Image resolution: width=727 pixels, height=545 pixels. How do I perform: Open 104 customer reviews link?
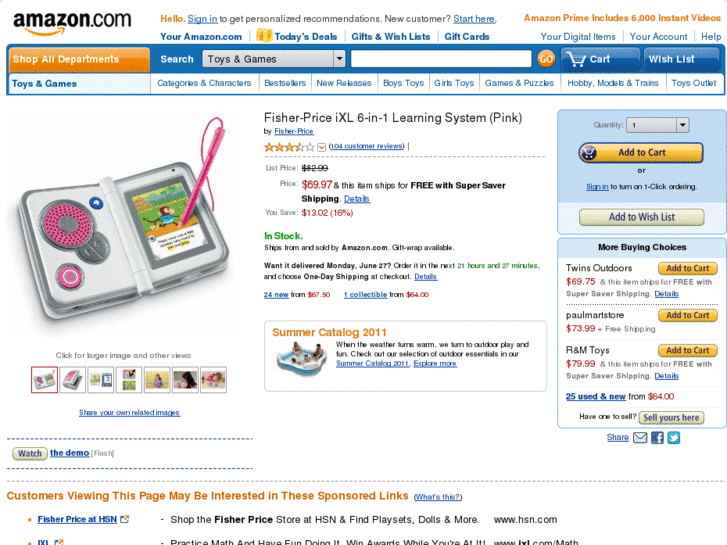click(366, 146)
